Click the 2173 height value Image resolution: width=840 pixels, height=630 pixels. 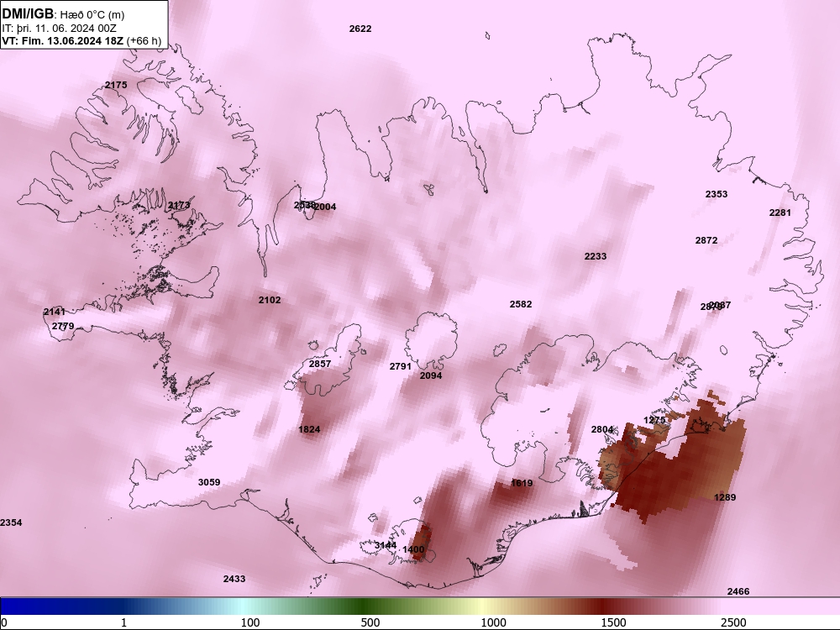click(179, 205)
